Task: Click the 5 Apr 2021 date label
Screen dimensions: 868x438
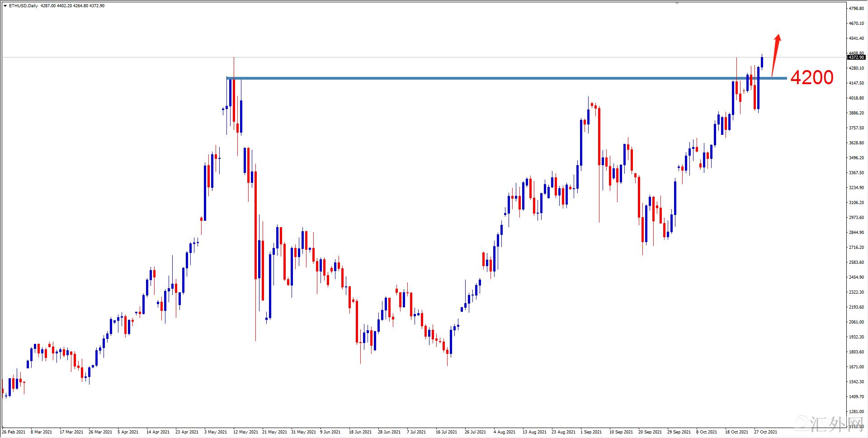Action: (x=128, y=432)
